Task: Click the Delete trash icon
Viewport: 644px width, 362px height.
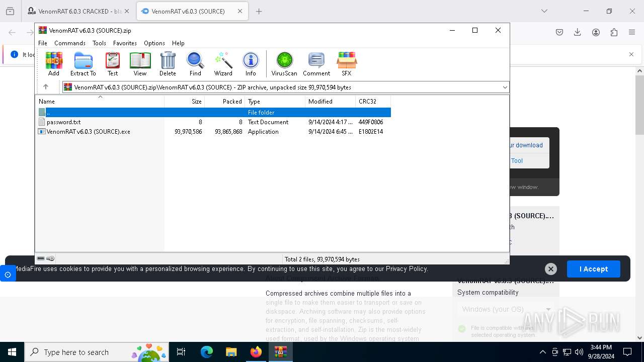Action: coord(168,63)
